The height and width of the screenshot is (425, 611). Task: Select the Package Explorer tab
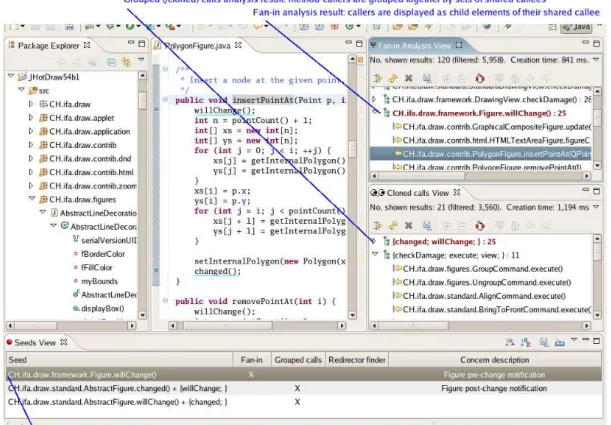[x=49, y=46]
